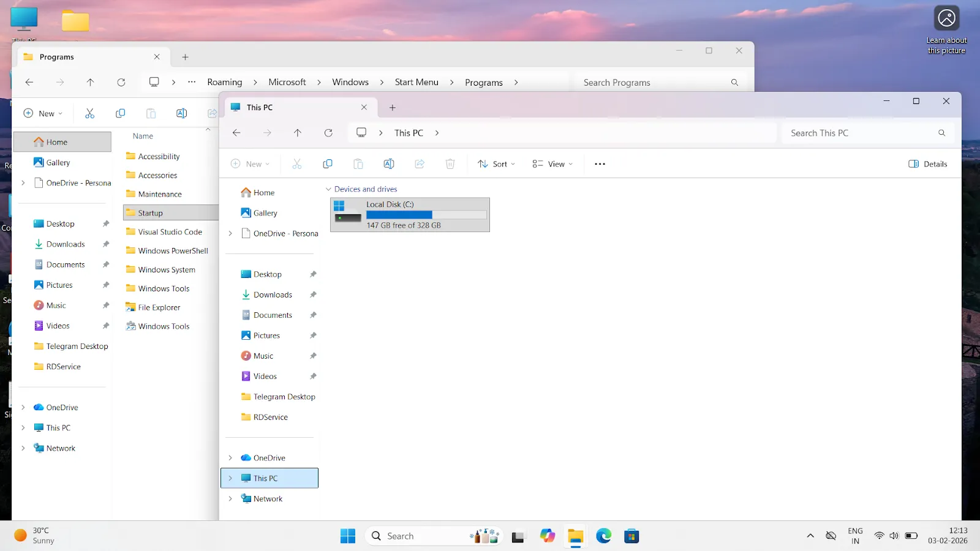Expand OneDrive node in front window sidebar

230,458
